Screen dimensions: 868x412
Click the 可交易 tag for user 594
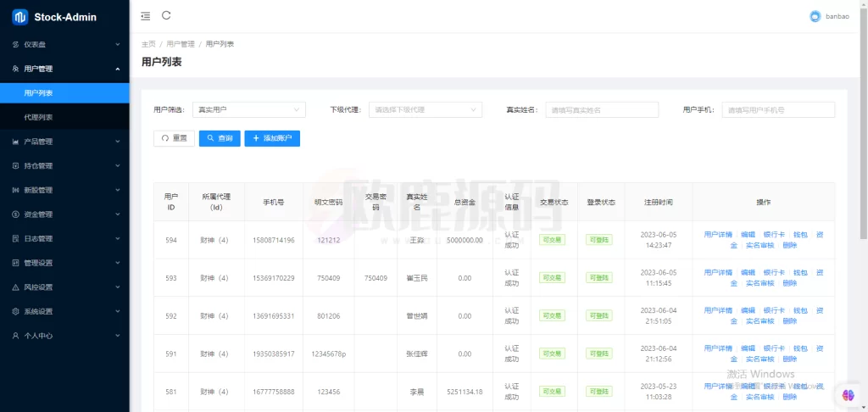(x=552, y=240)
